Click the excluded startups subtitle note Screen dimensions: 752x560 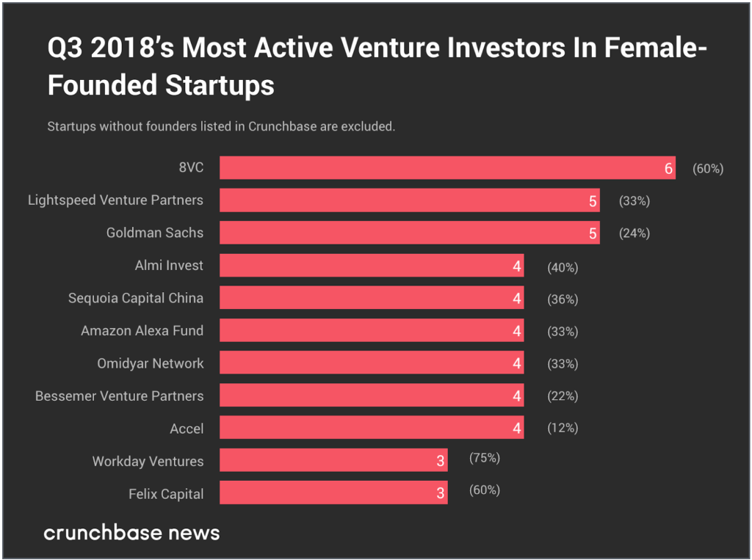[221, 126]
